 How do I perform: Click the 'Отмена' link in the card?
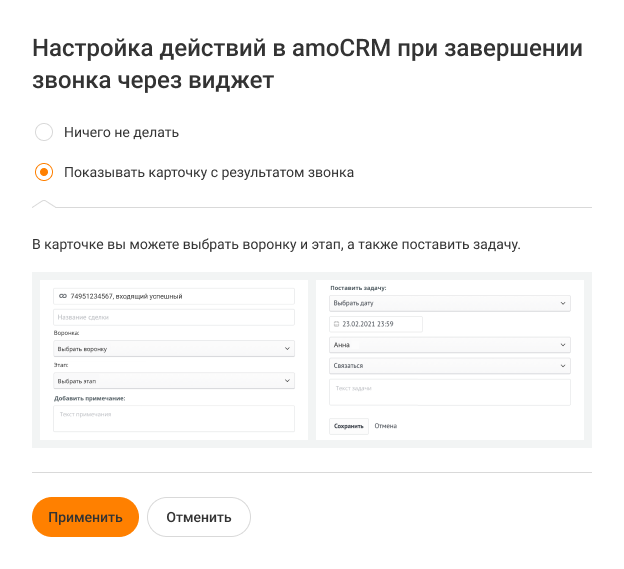tap(385, 426)
